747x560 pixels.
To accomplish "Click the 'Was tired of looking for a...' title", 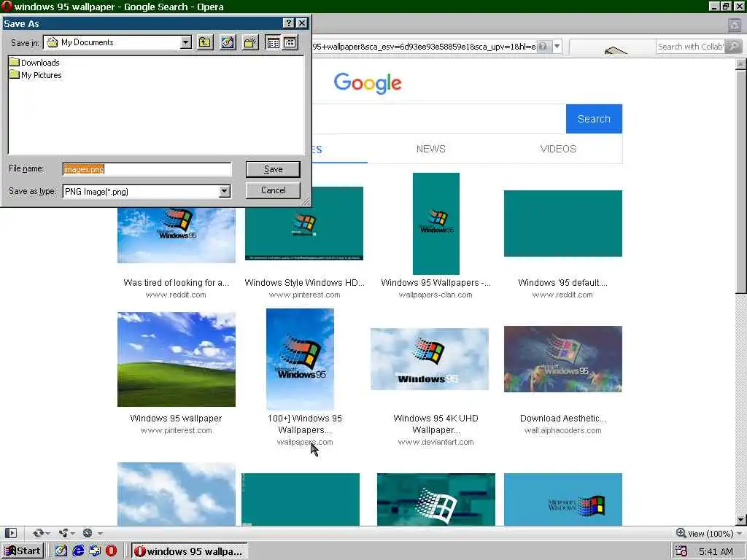I will pyautogui.click(x=177, y=282).
